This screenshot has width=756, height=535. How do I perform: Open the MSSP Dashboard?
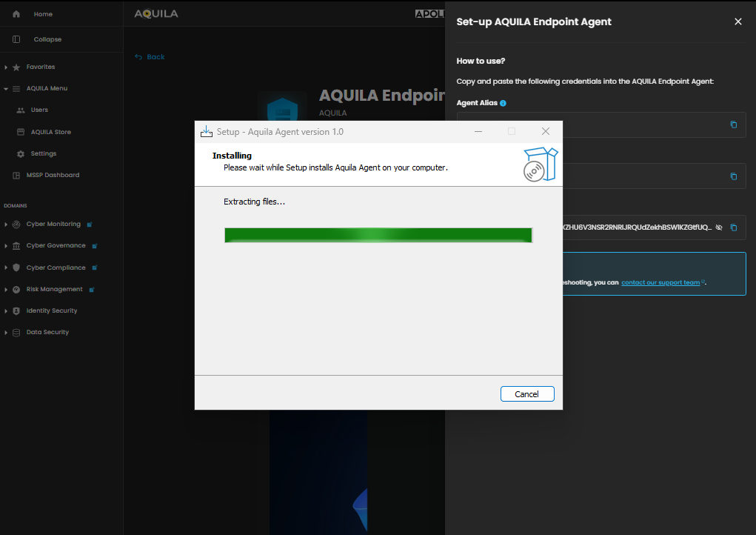(x=54, y=175)
